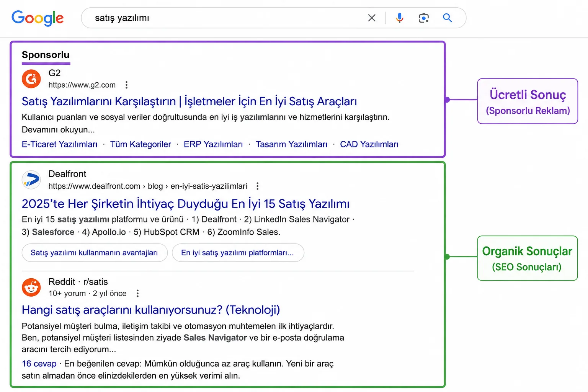Click the G2 site name text
588x392 pixels.
point(55,73)
